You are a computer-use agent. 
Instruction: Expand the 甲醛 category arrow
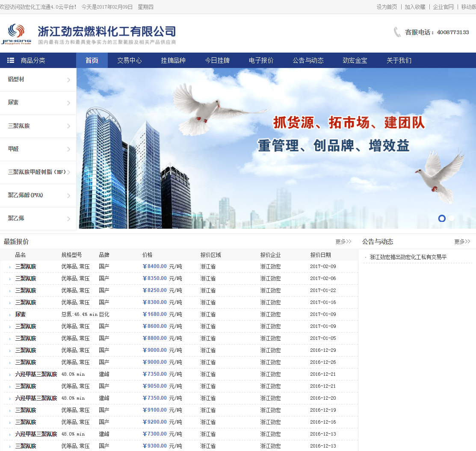68,149
